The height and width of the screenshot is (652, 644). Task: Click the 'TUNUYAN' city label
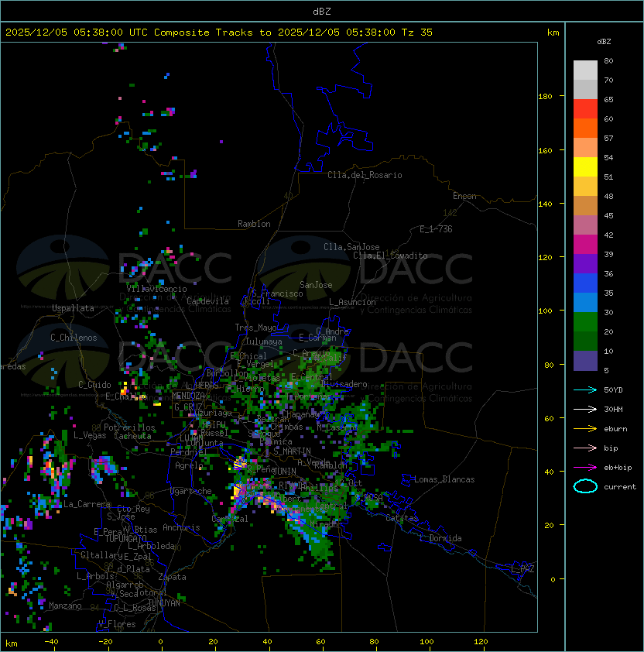pos(164,603)
